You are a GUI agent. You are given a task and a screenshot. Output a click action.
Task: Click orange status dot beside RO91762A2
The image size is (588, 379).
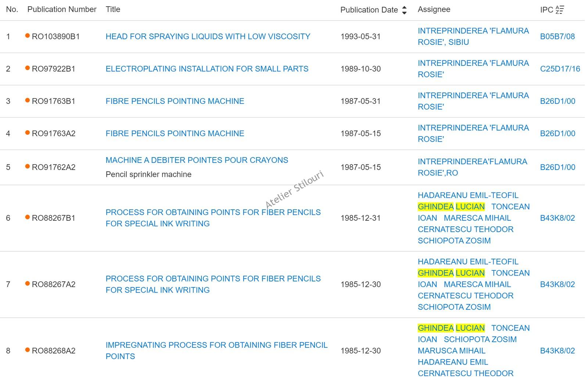[x=27, y=167]
